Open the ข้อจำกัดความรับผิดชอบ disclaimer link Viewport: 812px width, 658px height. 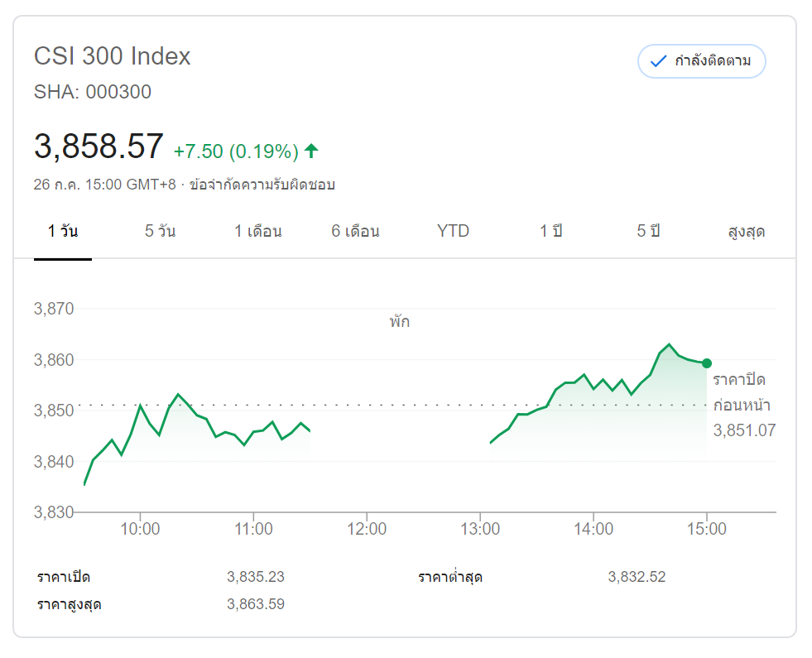tap(262, 185)
